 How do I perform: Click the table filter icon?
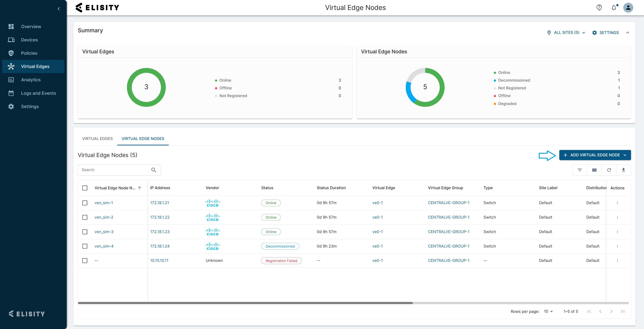pyautogui.click(x=580, y=170)
